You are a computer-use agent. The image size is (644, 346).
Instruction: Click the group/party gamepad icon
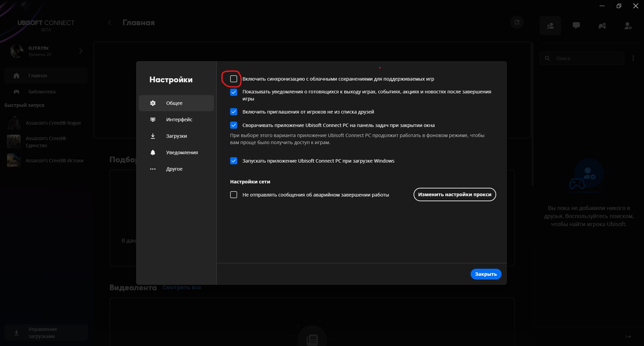click(602, 26)
